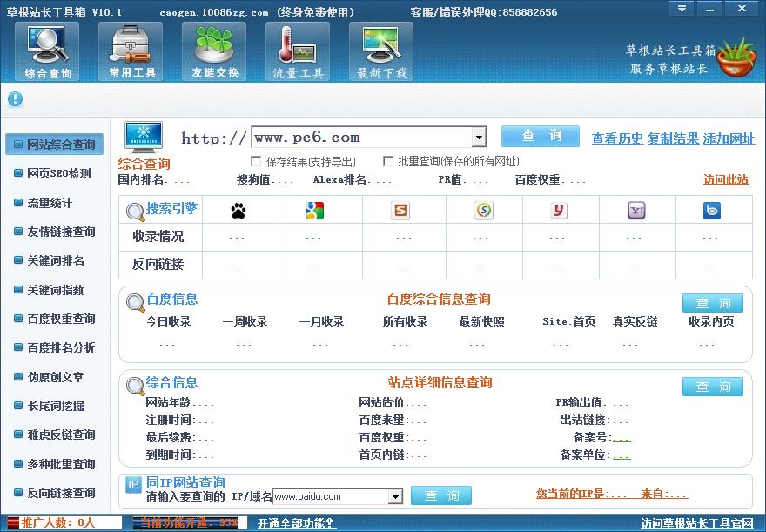Viewport: 766px width, 532px height.
Task: Switch to 百度权重查询 in sidebar
Action: 54,318
